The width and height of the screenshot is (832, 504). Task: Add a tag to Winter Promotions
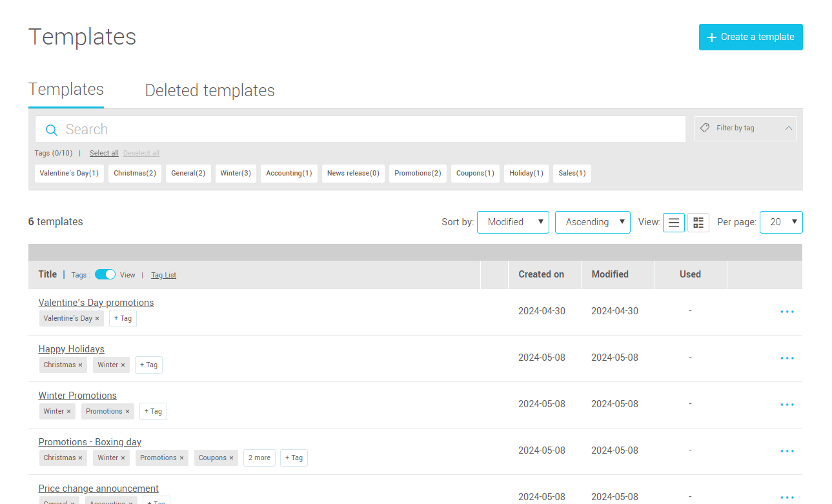(x=153, y=411)
